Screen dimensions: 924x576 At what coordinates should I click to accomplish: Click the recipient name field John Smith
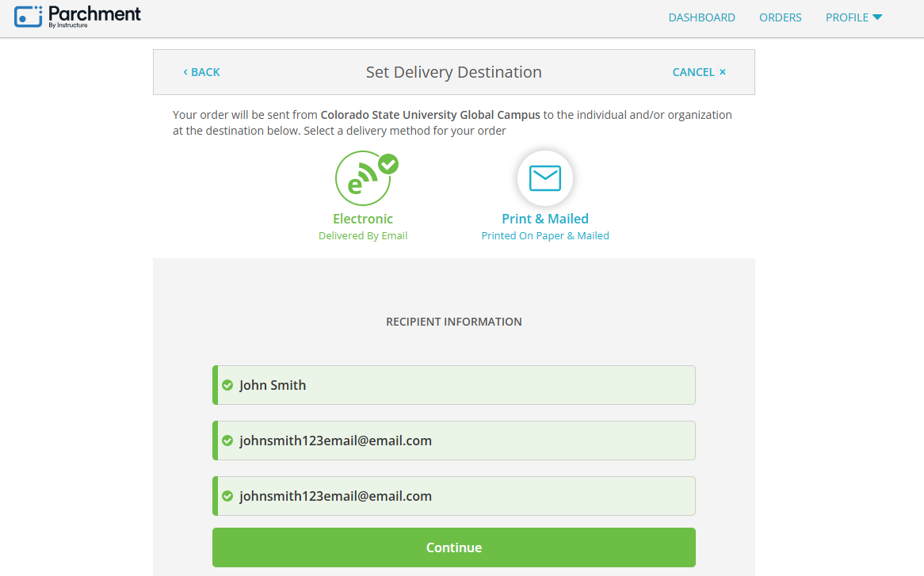(454, 385)
